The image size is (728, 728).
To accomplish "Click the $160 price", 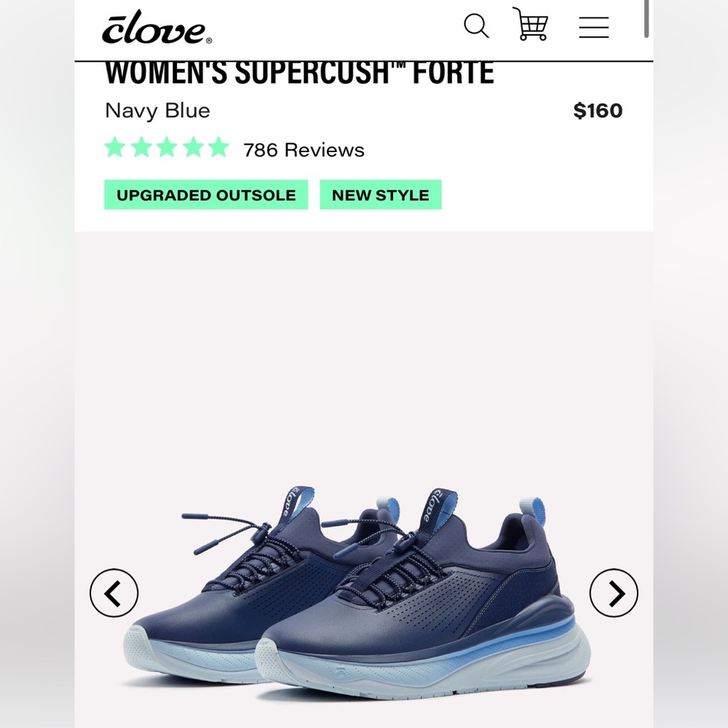I will click(598, 111).
